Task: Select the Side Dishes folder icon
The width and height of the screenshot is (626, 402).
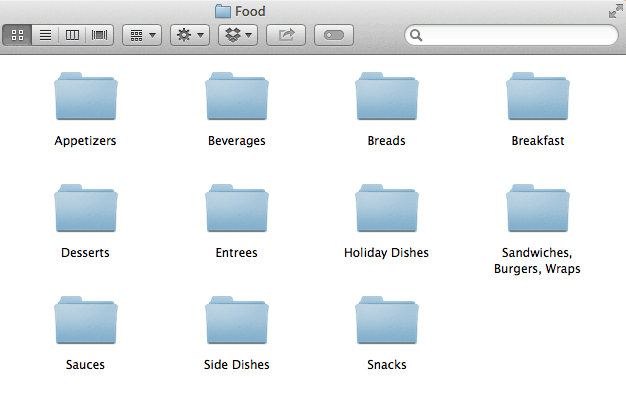Action: [237, 320]
